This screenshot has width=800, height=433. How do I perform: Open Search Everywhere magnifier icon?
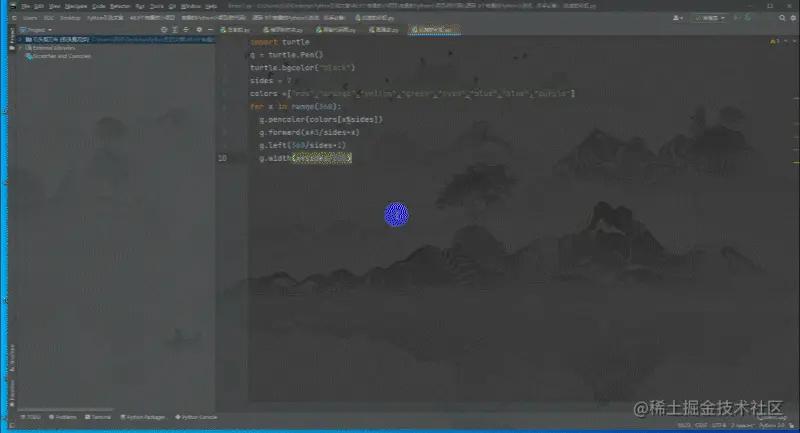pos(782,18)
